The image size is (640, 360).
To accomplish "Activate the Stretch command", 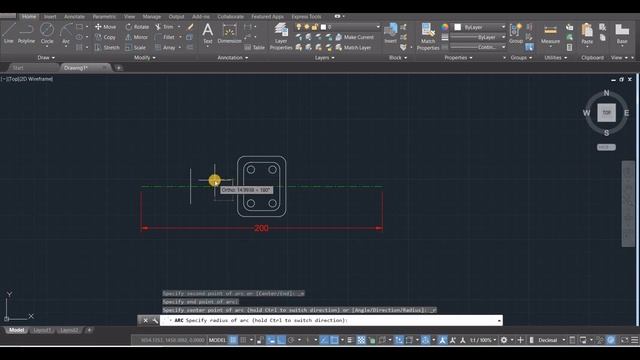I will click(107, 47).
